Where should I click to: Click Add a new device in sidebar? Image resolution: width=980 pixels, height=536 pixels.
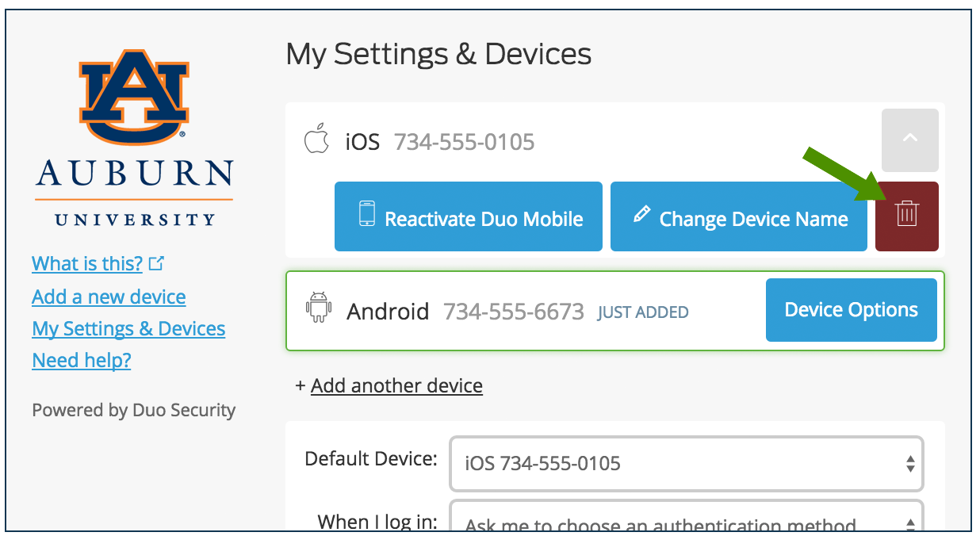coord(109,297)
